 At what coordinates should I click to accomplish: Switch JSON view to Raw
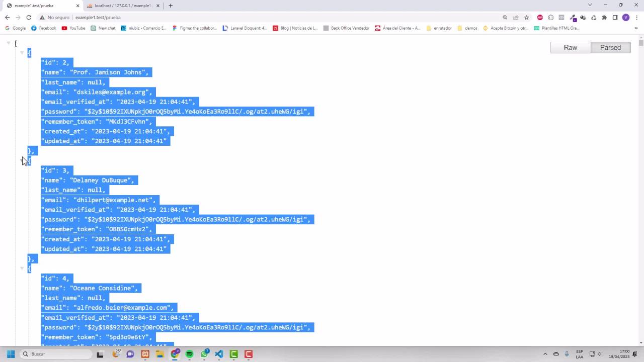tap(570, 48)
